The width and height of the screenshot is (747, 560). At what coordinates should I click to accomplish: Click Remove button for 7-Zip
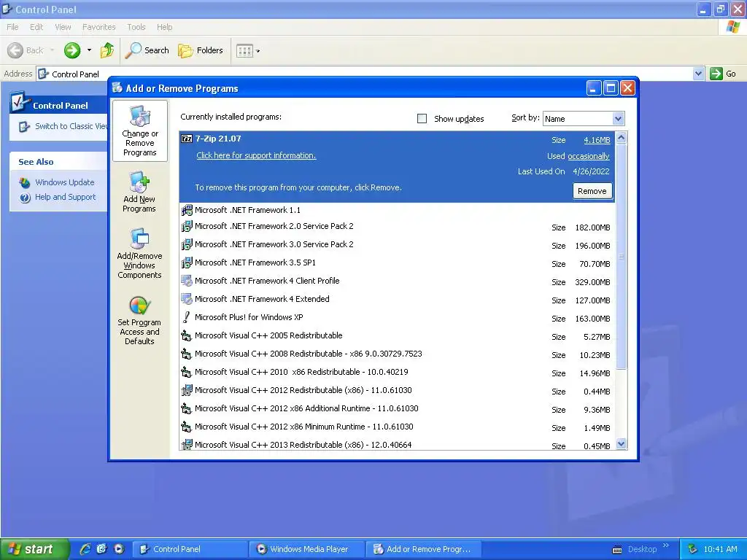[592, 191]
